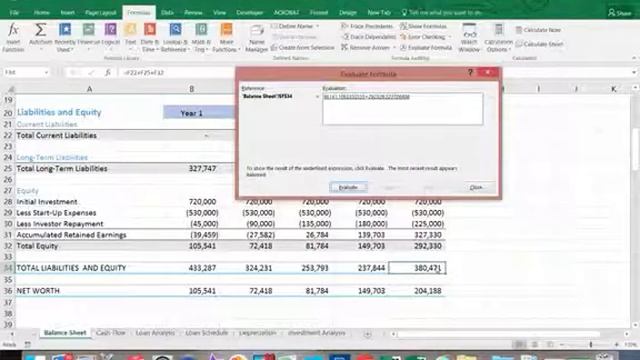The width and height of the screenshot is (640, 360).
Task: Switch to the Review tab
Action: 193,13
